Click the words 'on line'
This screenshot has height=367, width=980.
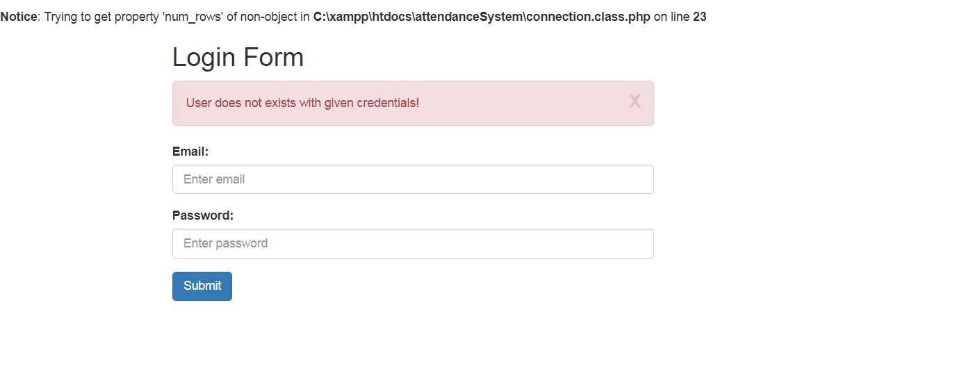tap(671, 17)
